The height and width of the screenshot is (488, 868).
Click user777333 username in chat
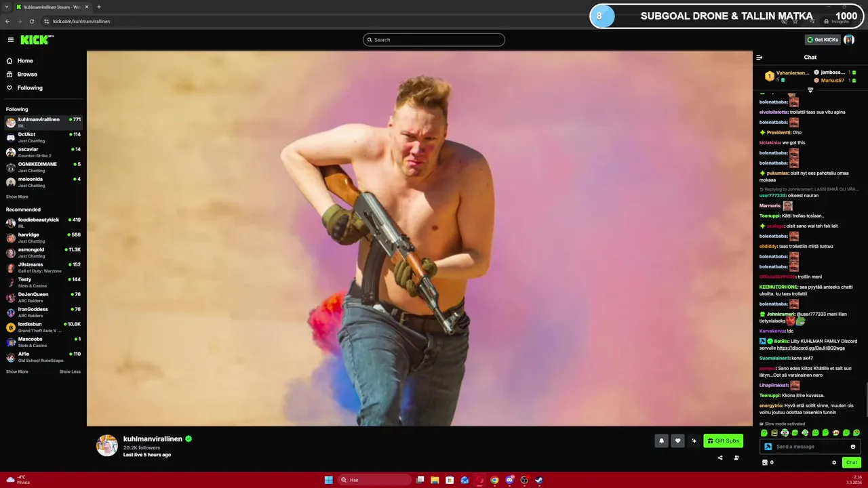774,196
